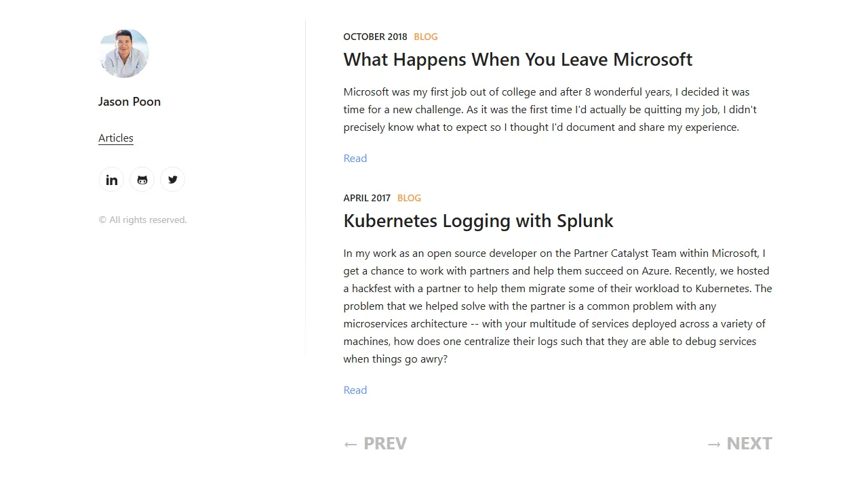The image size is (868, 488).
Task: Click the Kubernetes article excerpt paragraph
Action: tap(556, 306)
